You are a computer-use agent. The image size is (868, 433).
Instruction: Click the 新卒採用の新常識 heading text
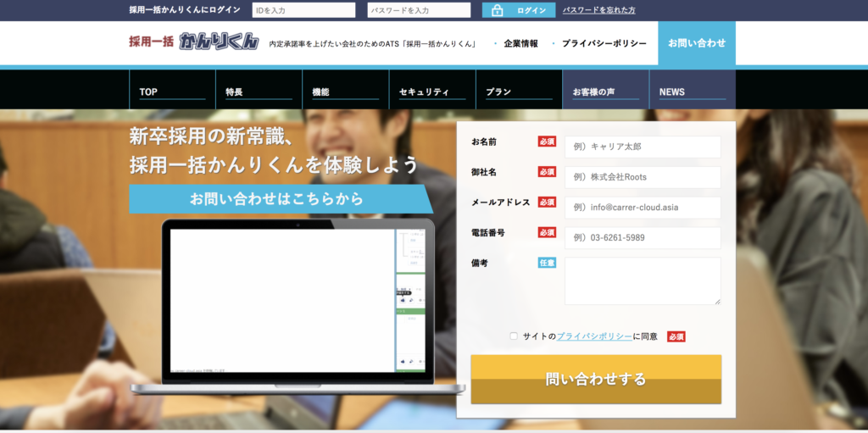coord(210,136)
